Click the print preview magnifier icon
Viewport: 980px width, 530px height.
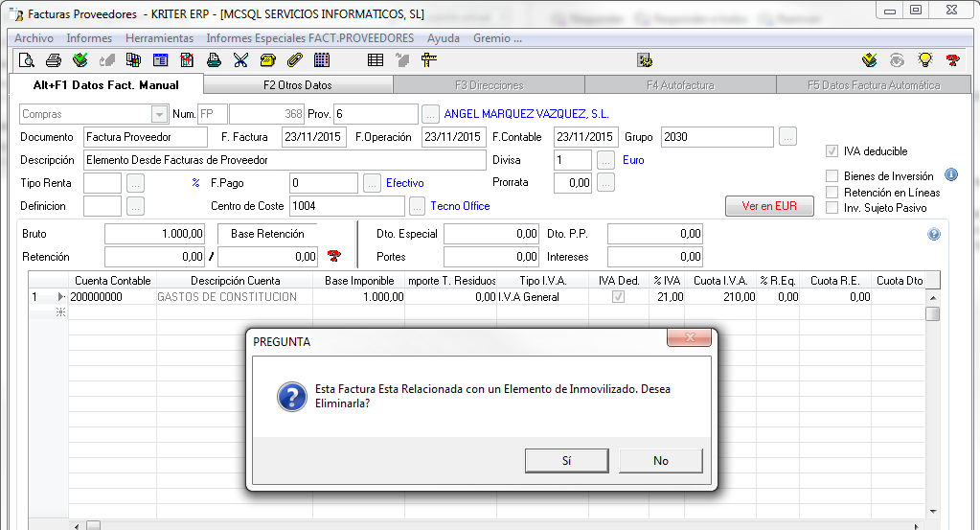point(27,60)
